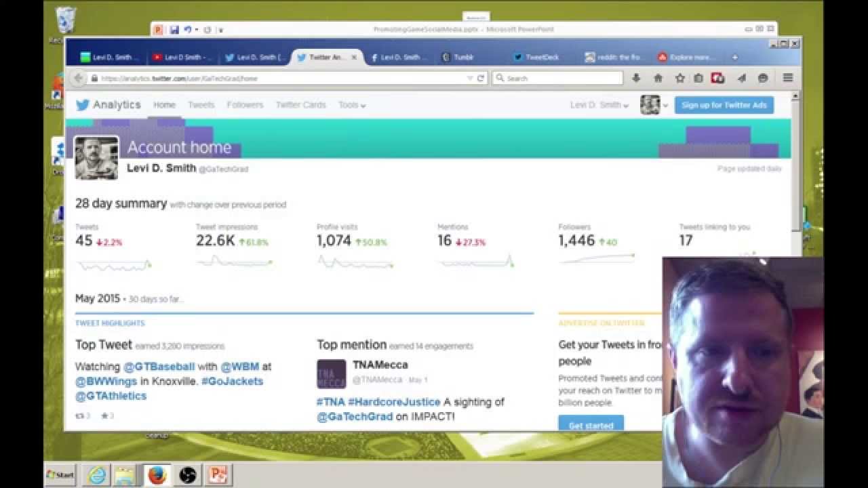Click the Get started button
Screen dimensions: 868x488
click(591, 425)
